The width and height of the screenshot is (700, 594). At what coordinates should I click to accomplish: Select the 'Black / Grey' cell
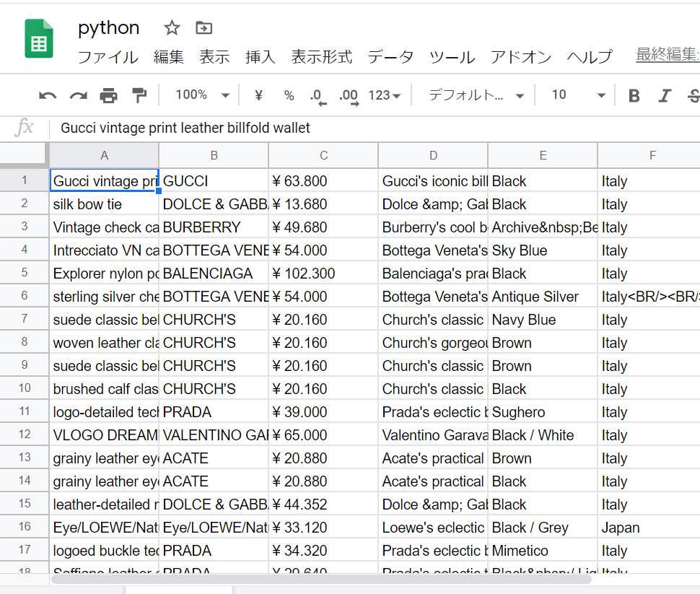(x=543, y=527)
